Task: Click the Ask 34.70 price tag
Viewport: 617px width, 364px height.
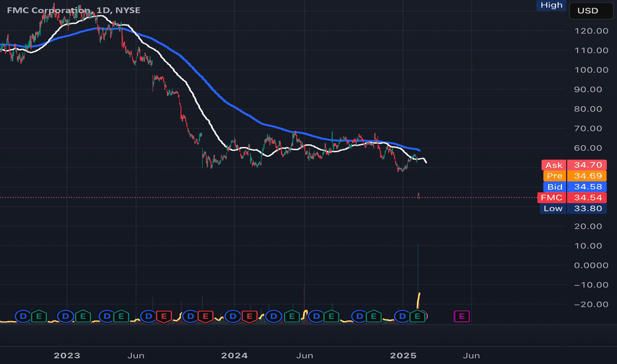Action: (574, 165)
